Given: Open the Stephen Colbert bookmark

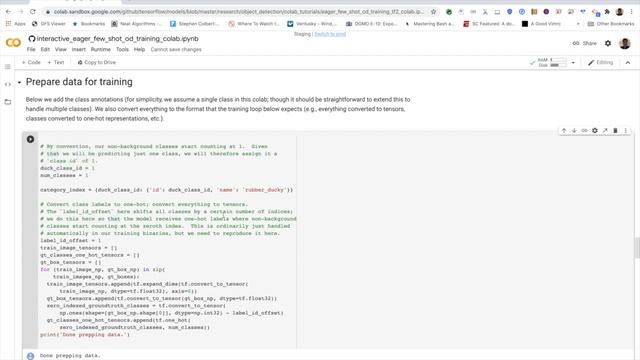Looking at the screenshot, I should click(x=195, y=24).
